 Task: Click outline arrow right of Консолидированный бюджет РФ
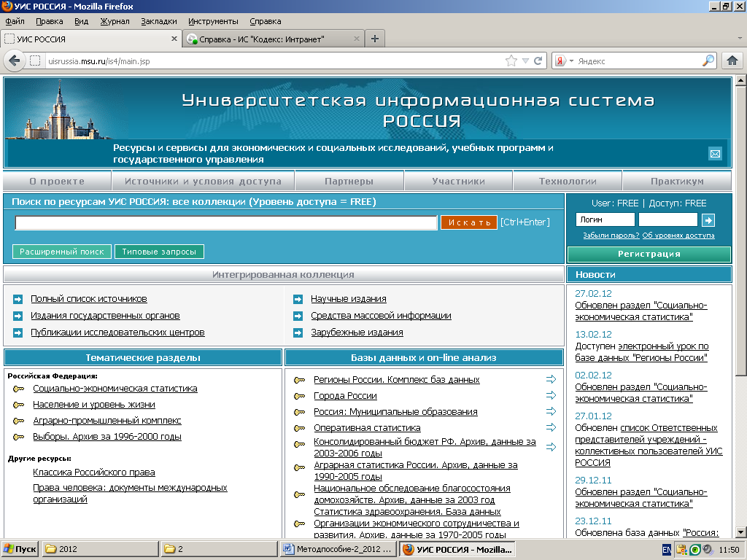[551, 447]
